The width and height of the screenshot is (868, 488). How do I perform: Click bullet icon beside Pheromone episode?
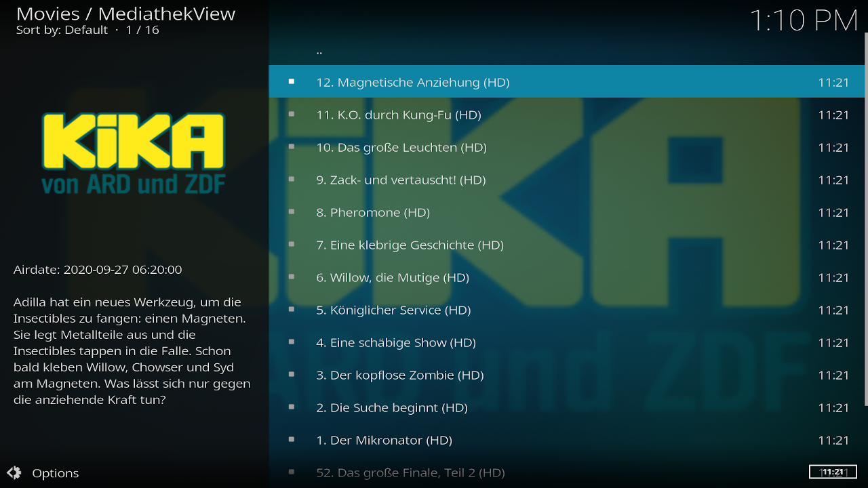click(x=292, y=212)
